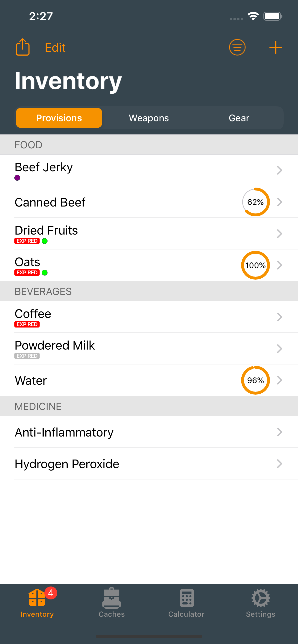The image size is (298, 644).
Task: Open Coffee row disclosure chevron
Action: tap(279, 317)
